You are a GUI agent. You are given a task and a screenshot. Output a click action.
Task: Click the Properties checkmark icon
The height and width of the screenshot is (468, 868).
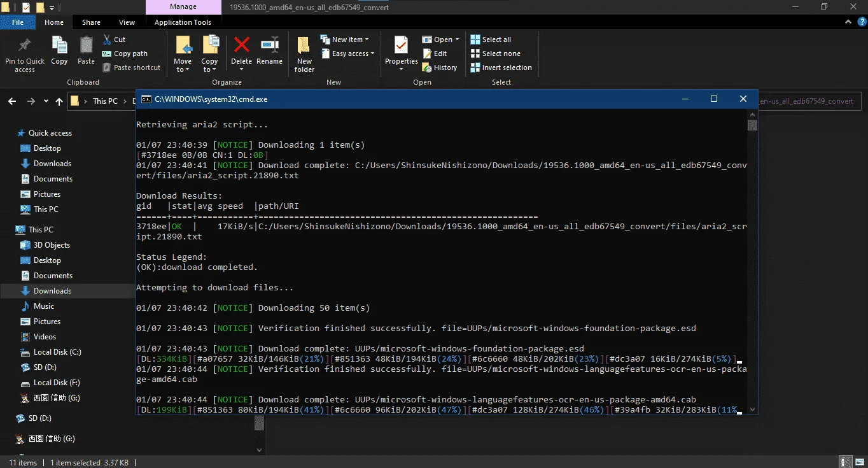(x=401, y=46)
